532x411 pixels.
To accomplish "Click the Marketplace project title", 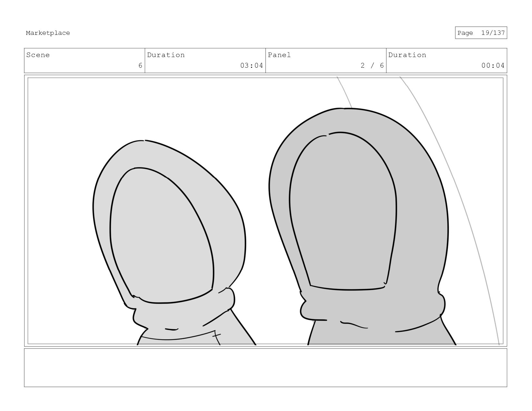I will (x=48, y=33).
